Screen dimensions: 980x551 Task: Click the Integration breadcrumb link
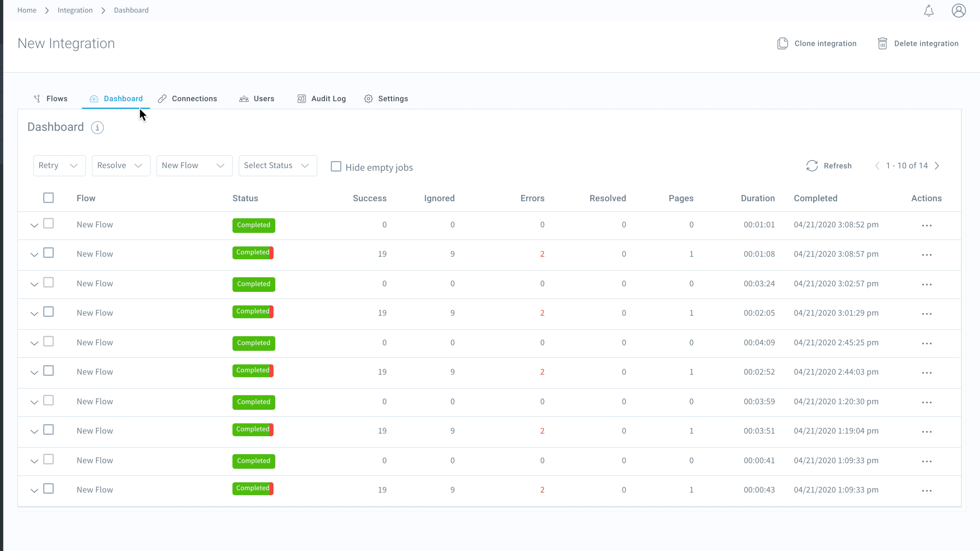point(75,10)
